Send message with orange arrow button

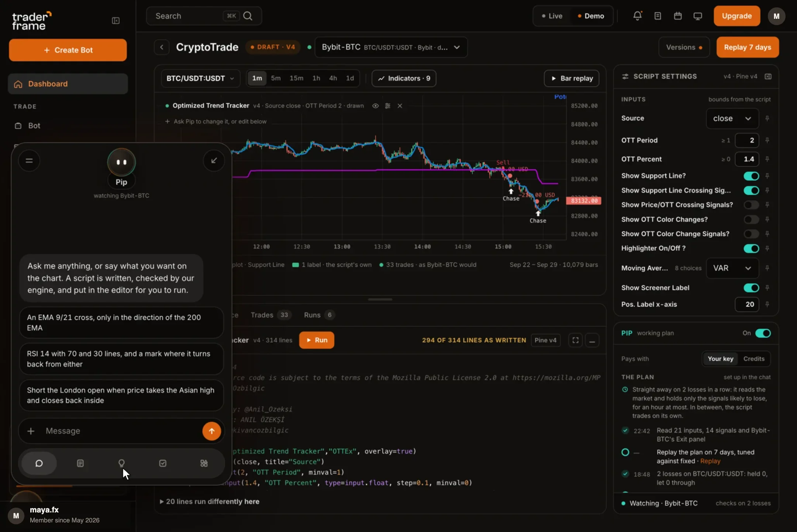pyautogui.click(x=211, y=431)
